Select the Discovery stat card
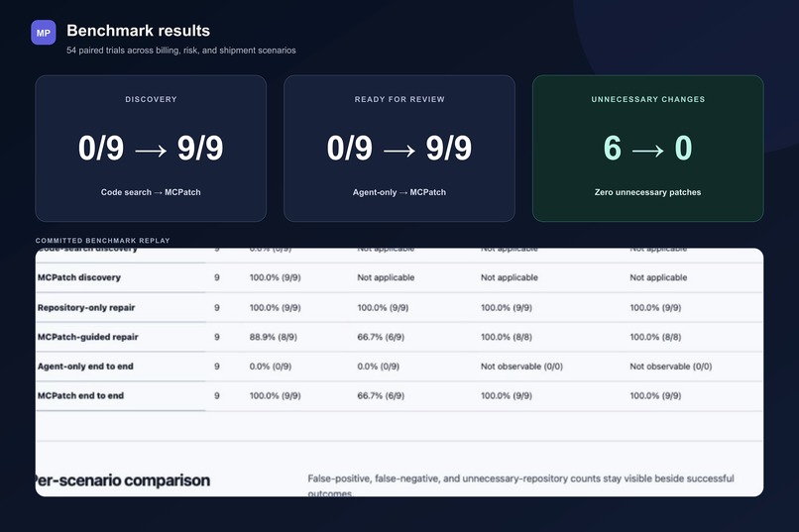This screenshot has width=799, height=532. [151, 149]
